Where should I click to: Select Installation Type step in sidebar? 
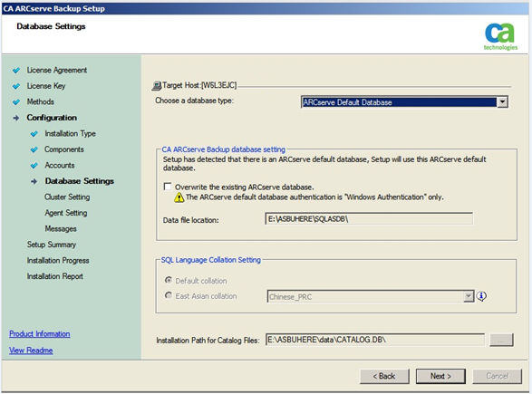coord(70,133)
